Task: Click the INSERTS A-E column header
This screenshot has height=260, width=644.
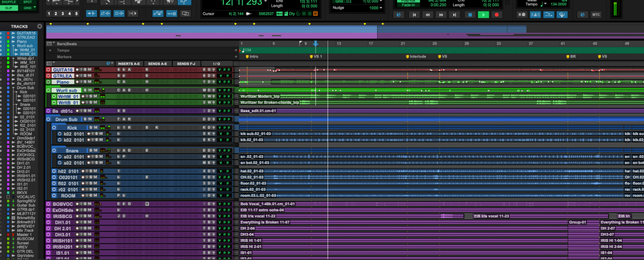Action: tap(129, 64)
